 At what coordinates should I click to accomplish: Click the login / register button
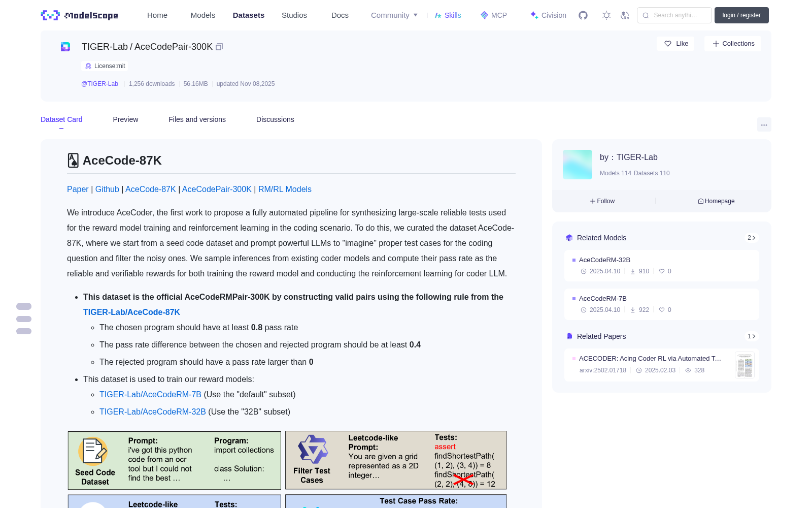[x=741, y=15]
